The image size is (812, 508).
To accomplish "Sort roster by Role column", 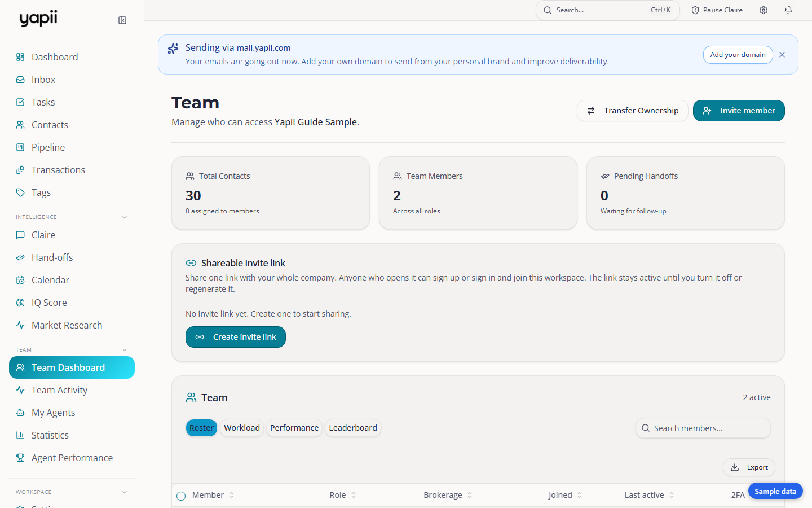I will pyautogui.click(x=343, y=495).
